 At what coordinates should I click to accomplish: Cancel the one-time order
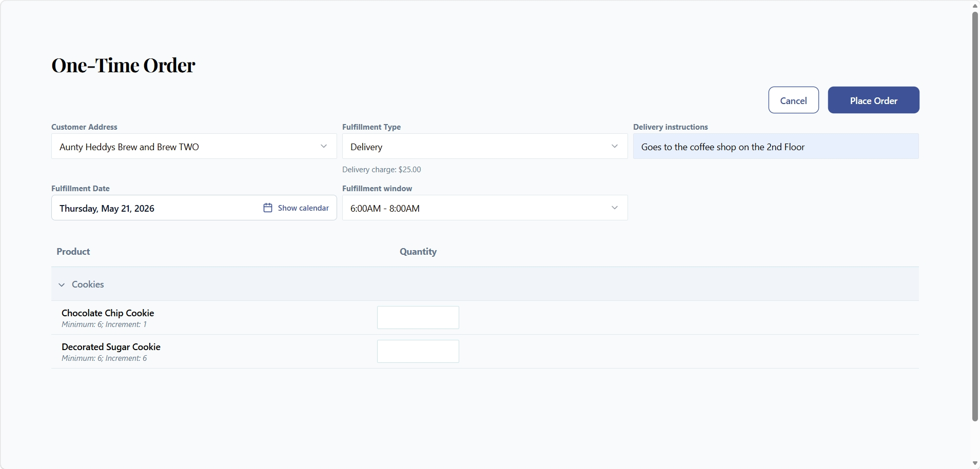point(793,100)
